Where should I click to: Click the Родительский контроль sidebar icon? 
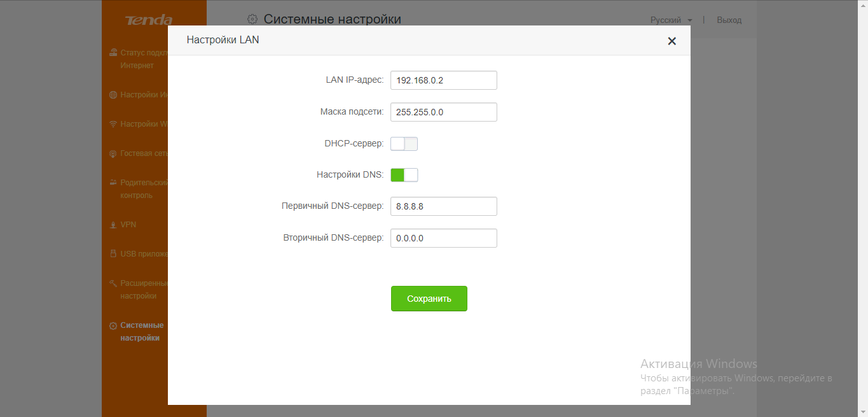click(x=113, y=183)
